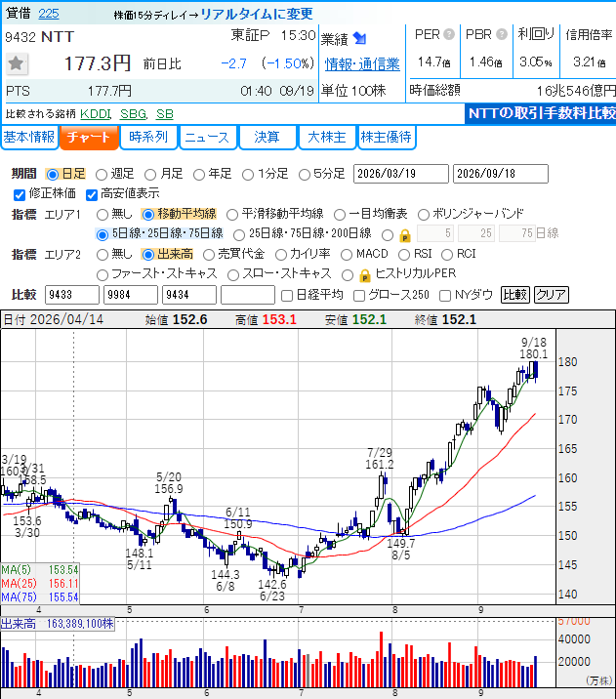Switch to the 大株主 tab
This screenshot has width=616, height=699.
[327, 137]
